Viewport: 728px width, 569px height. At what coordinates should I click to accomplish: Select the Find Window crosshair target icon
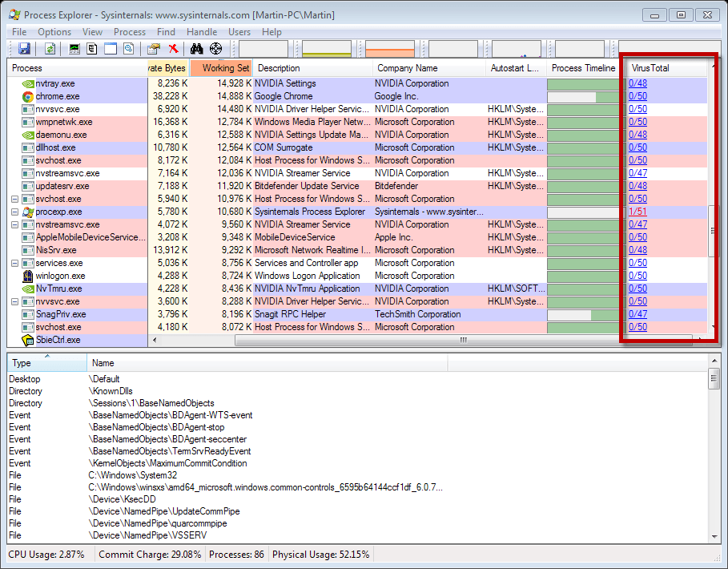[x=216, y=48]
